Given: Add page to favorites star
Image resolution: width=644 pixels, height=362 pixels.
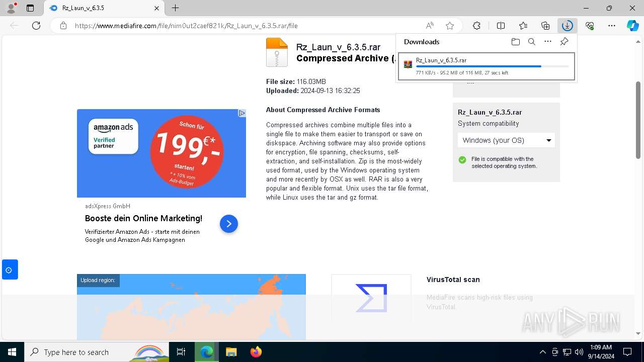Looking at the screenshot, I should pos(450,26).
